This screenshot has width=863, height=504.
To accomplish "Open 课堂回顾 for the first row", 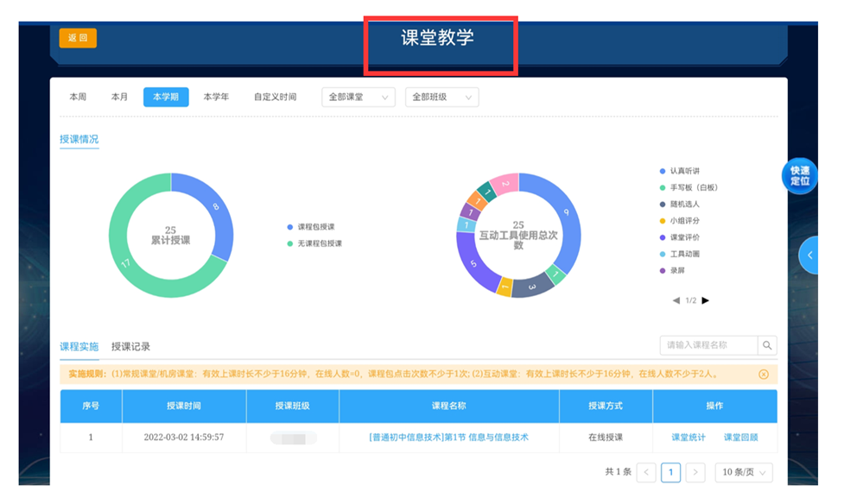I will pyautogui.click(x=740, y=438).
